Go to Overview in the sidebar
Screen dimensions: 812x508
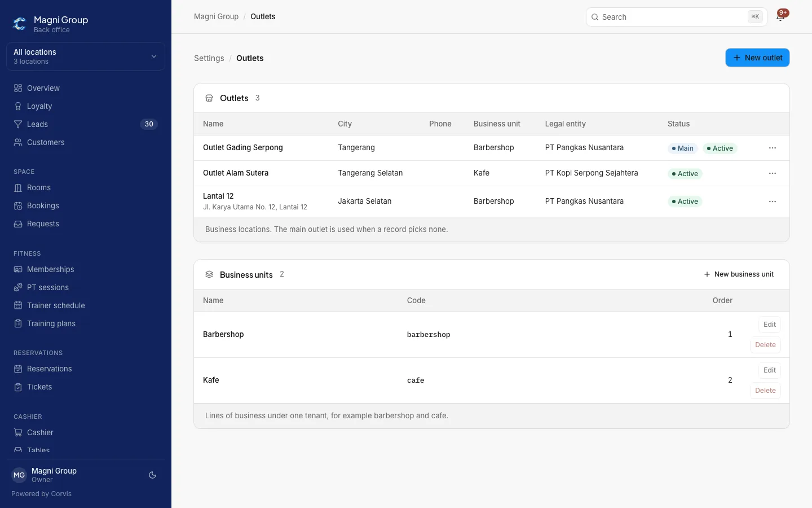tap(86, 88)
